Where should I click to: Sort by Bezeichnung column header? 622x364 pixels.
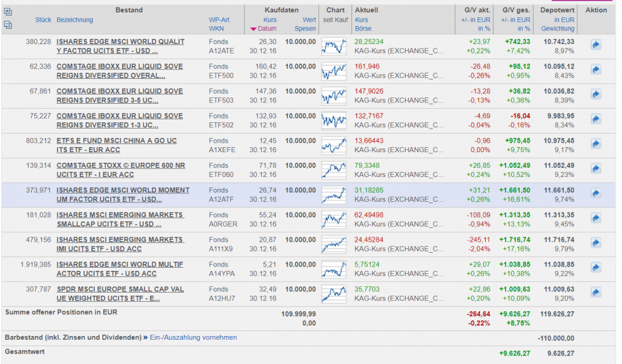pos(75,20)
